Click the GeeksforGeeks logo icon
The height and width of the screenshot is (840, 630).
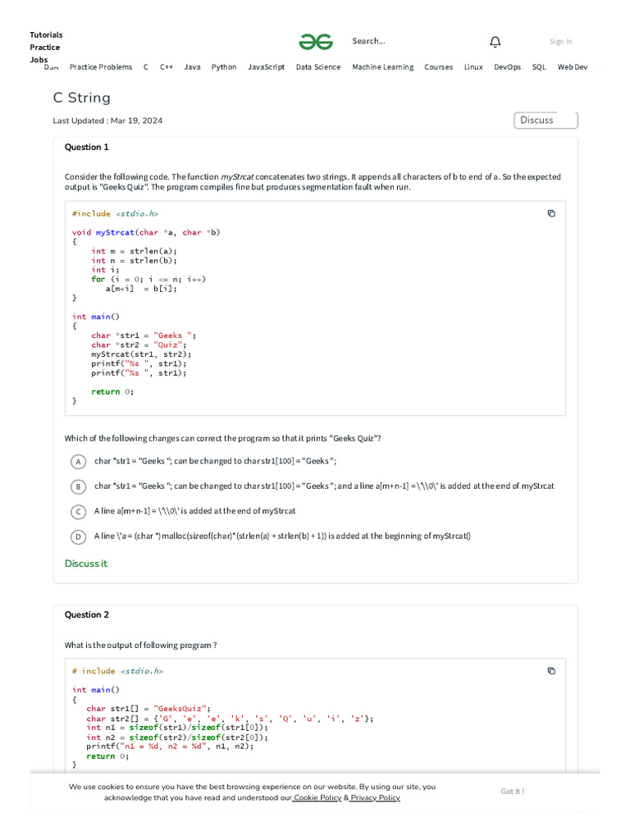[x=315, y=42]
